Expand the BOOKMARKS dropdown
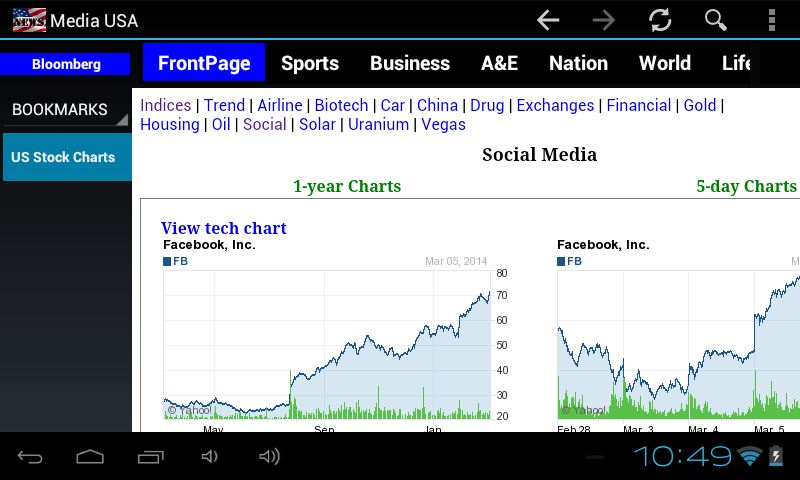 click(66, 109)
